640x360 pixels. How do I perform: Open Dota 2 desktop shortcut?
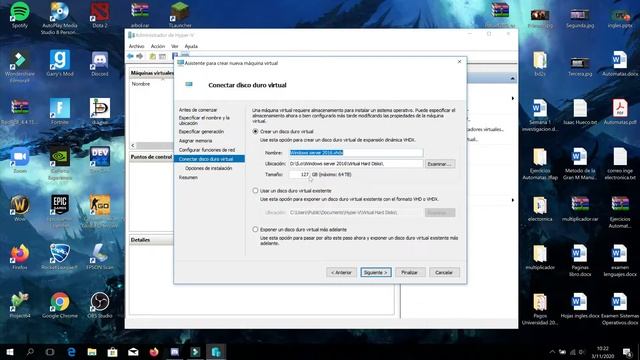(x=100, y=15)
